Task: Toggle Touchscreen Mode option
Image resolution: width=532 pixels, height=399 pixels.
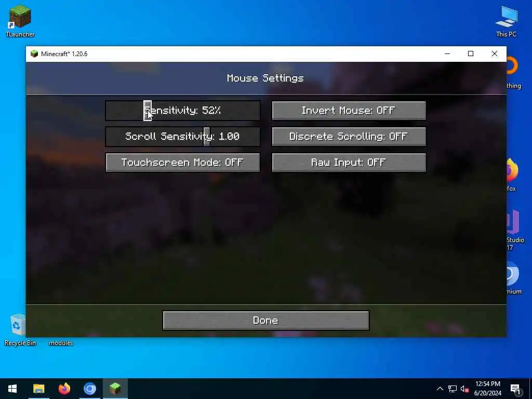Action: coord(182,163)
